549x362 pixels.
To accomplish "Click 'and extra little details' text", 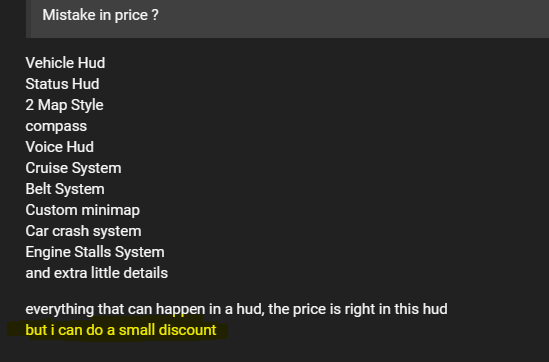I will [97, 273].
